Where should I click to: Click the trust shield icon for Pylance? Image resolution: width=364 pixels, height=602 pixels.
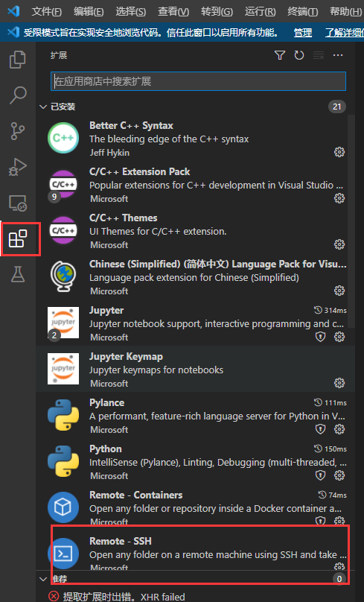coord(320,429)
